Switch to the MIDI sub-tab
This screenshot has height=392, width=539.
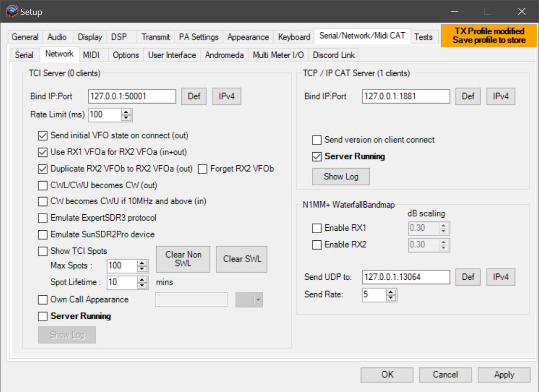pyautogui.click(x=91, y=55)
